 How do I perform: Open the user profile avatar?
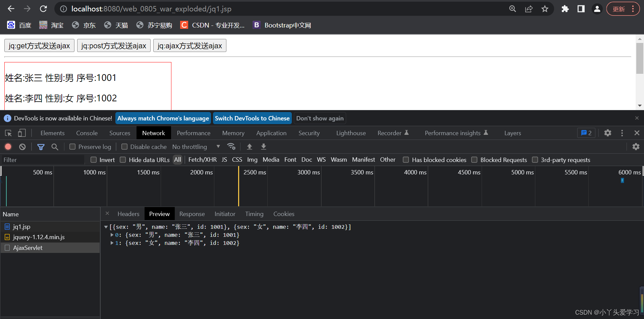597,9
